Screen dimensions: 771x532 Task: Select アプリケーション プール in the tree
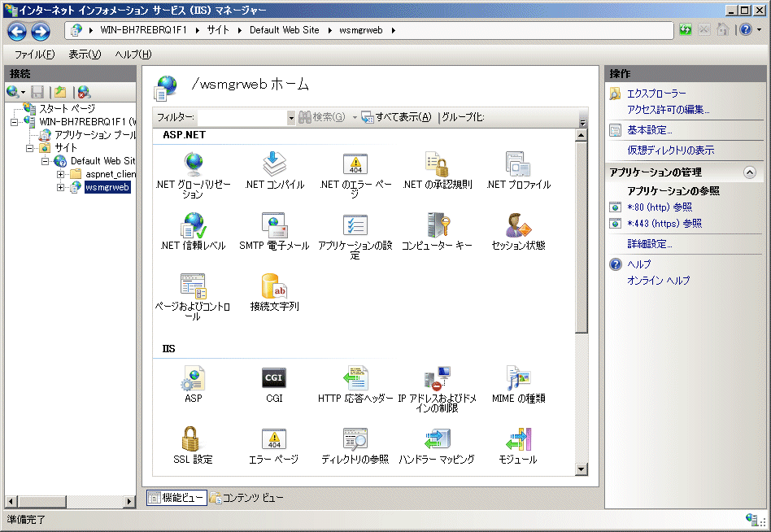point(94,135)
